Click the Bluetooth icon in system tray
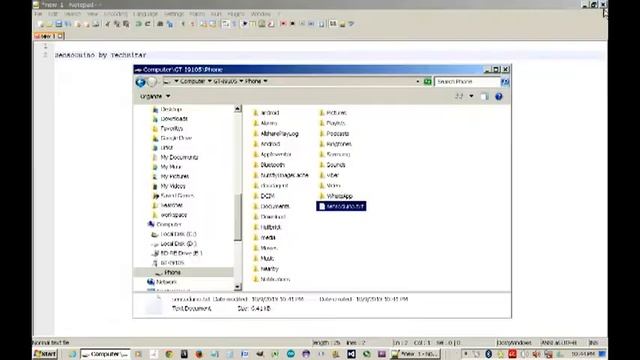This screenshot has width=640, height=360. click(489, 354)
